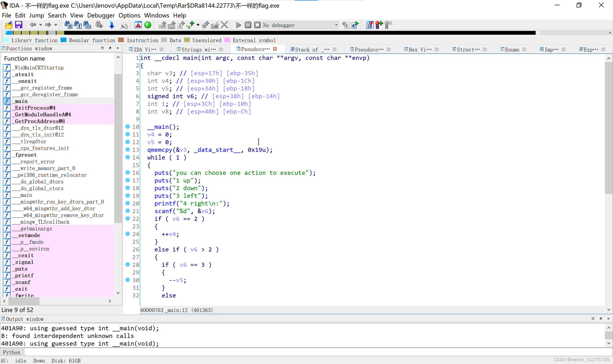Jump back with the left arrow

[x=33, y=25]
